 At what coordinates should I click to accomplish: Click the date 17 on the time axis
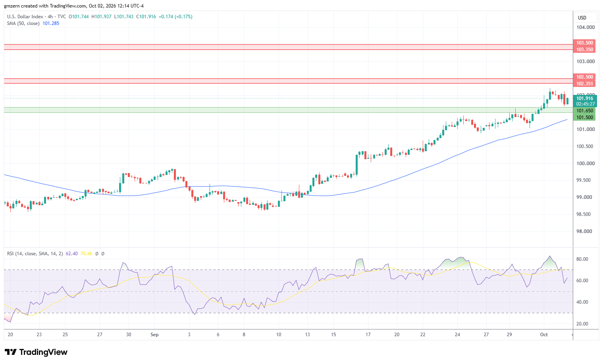click(368, 335)
